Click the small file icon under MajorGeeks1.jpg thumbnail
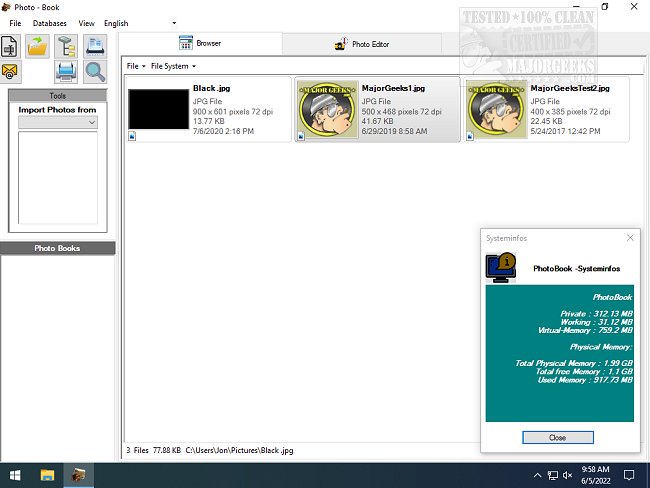 [301, 136]
